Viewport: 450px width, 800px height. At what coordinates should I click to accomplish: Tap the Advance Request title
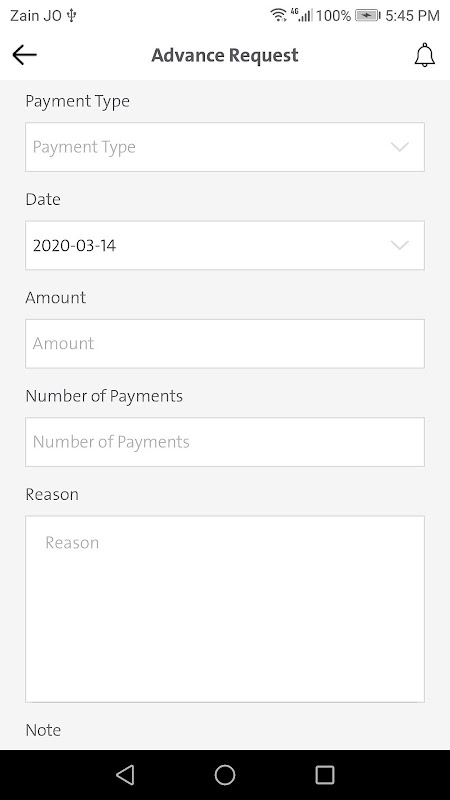[x=225, y=55]
